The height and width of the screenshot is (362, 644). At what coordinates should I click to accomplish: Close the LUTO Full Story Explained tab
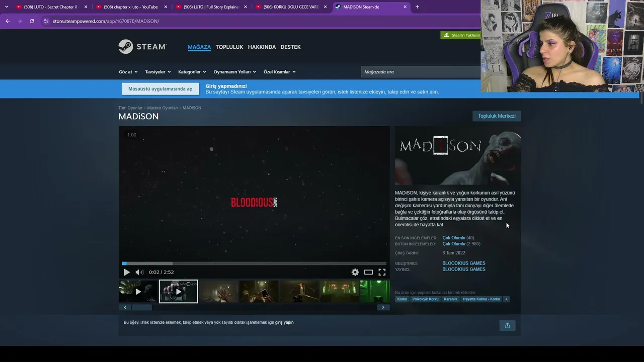[246, 7]
